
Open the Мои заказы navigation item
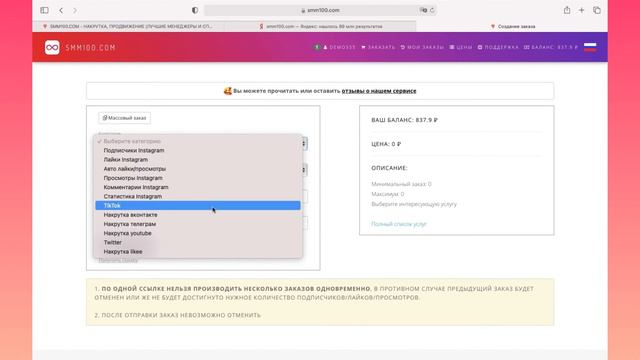pos(422,47)
